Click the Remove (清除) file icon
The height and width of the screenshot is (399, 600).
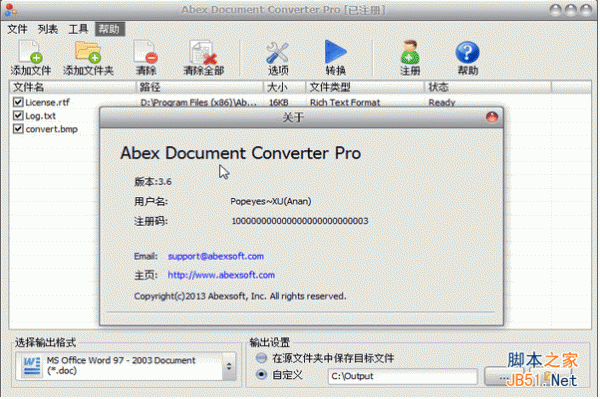click(x=146, y=52)
